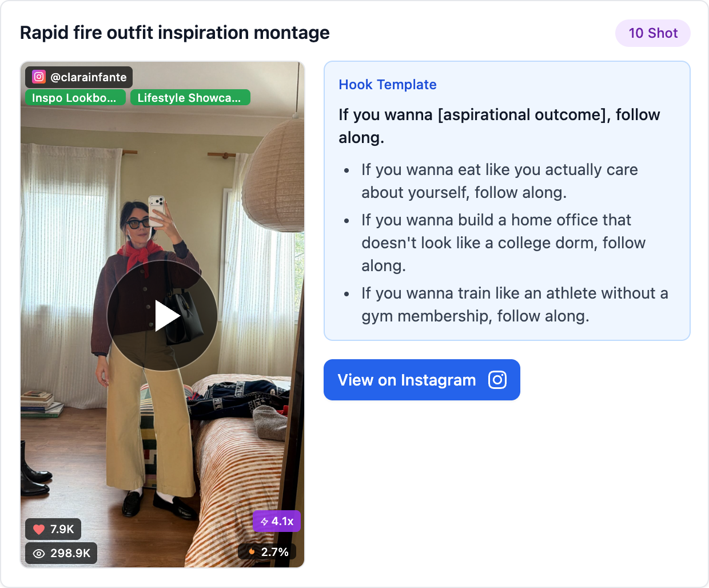
Task: Click the home office example bullet
Action: pyautogui.click(x=503, y=243)
